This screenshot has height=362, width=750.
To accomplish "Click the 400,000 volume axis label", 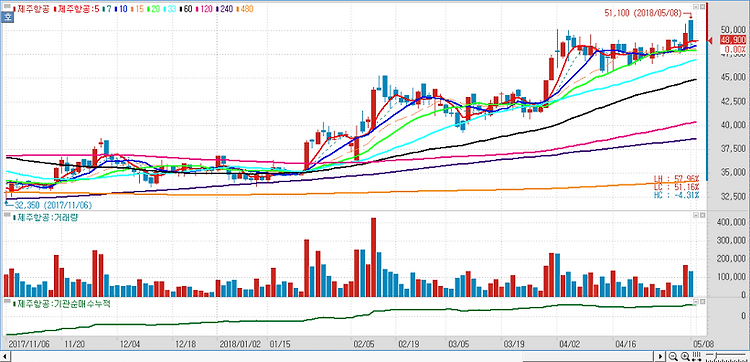I will pyautogui.click(x=730, y=222).
